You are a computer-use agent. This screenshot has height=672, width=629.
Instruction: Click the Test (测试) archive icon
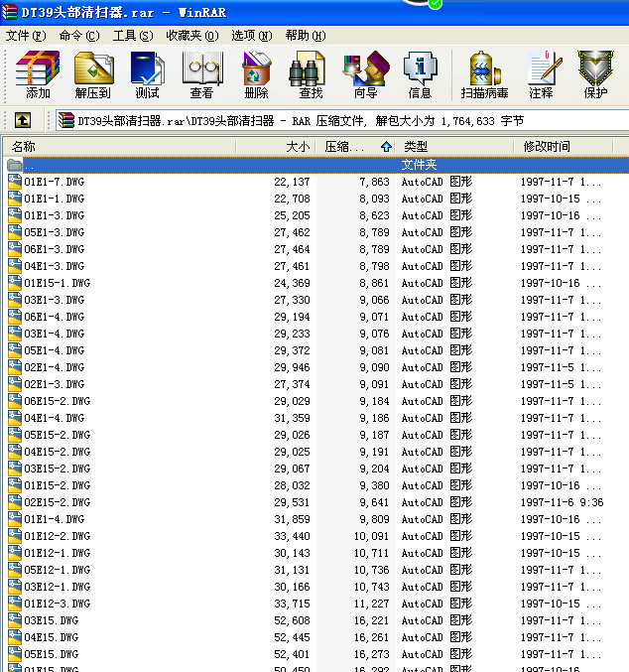coord(148,74)
